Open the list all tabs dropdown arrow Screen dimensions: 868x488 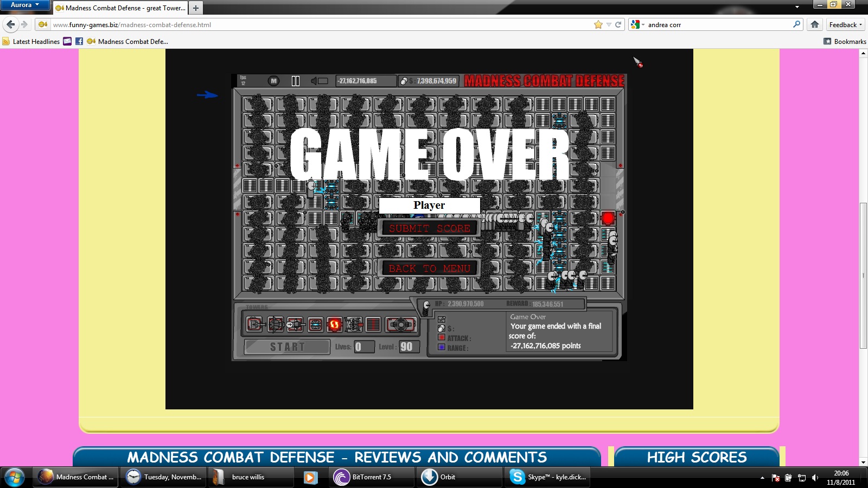point(797,7)
